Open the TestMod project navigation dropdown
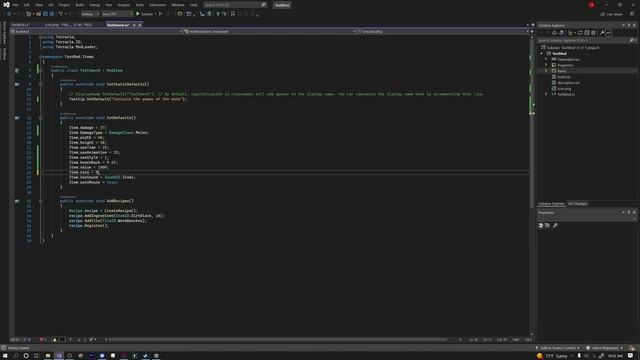 [96, 31]
